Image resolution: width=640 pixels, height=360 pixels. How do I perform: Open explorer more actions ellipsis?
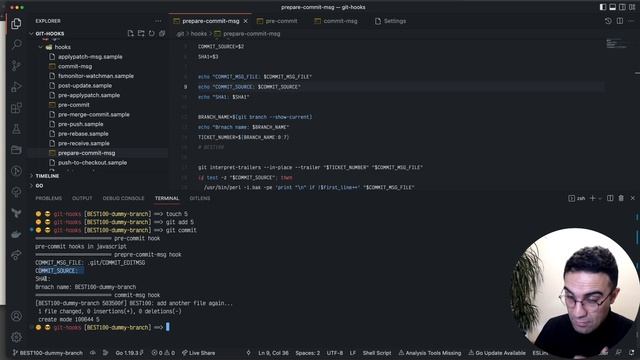(158, 21)
